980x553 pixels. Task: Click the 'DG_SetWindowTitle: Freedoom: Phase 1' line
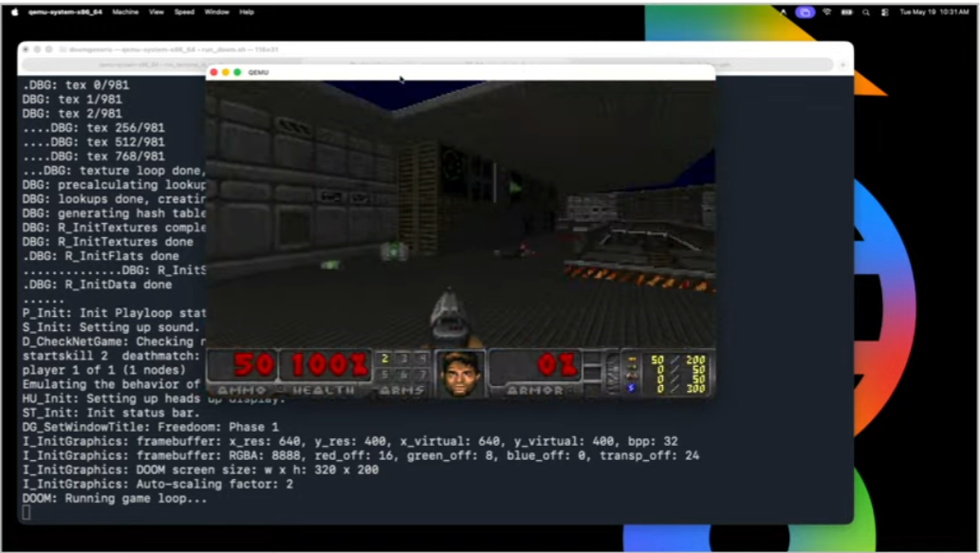pos(150,428)
